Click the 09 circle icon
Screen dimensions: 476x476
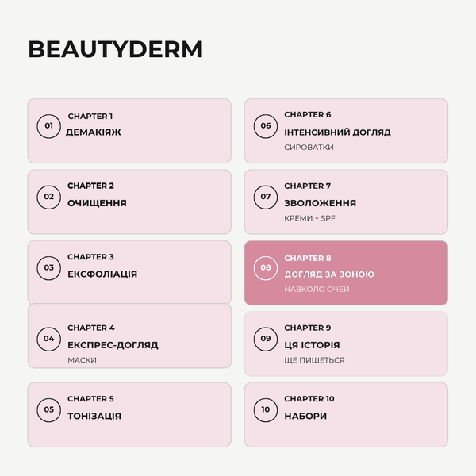coord(265,339)
